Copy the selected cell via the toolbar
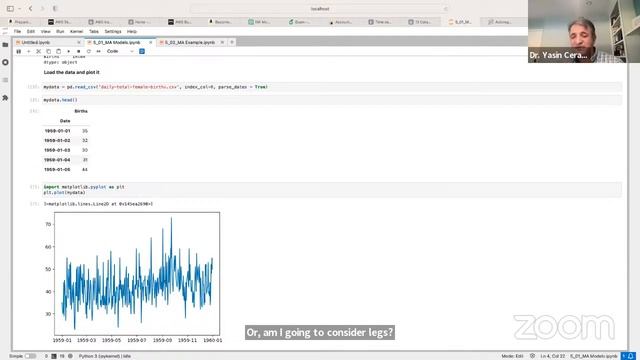The height and width of the screenshot is (360, 640). [x=49, y=51]
